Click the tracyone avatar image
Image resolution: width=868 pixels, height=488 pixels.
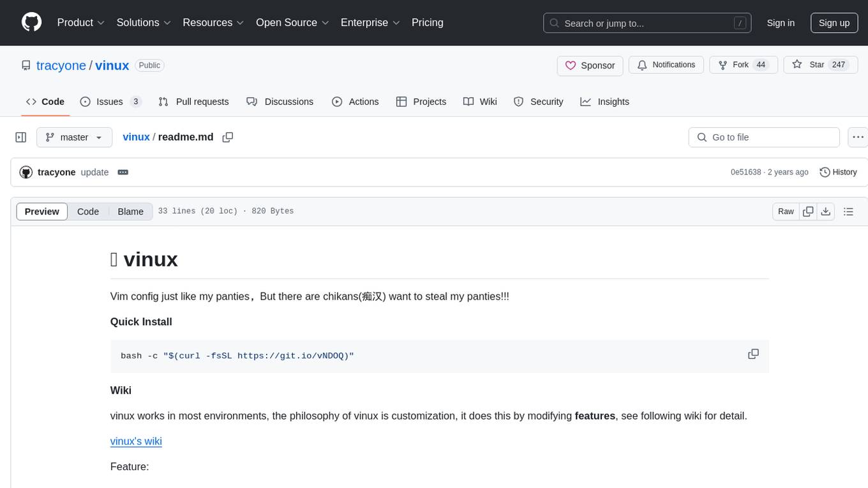[x=26, y=172]
